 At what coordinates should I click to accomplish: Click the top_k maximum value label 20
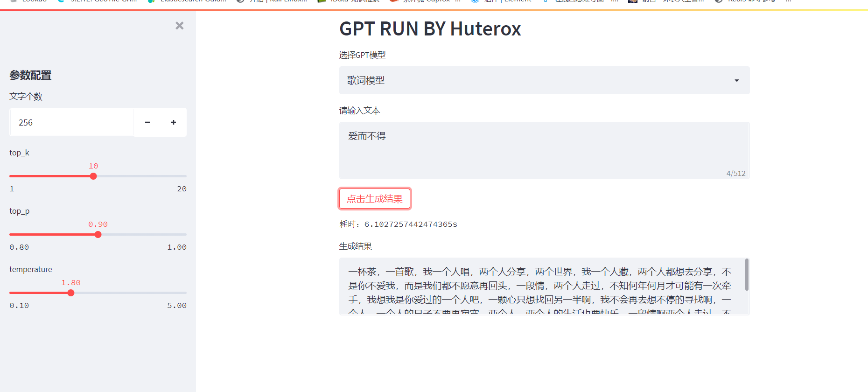182,189
